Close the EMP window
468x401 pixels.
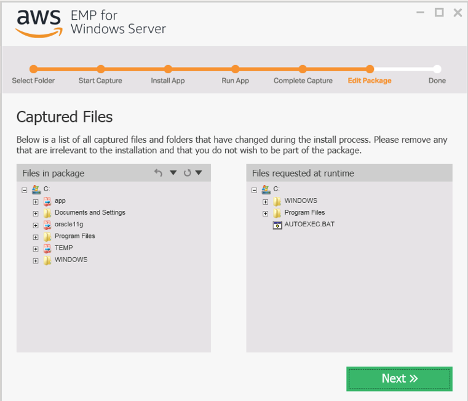(x=458, y=13)
